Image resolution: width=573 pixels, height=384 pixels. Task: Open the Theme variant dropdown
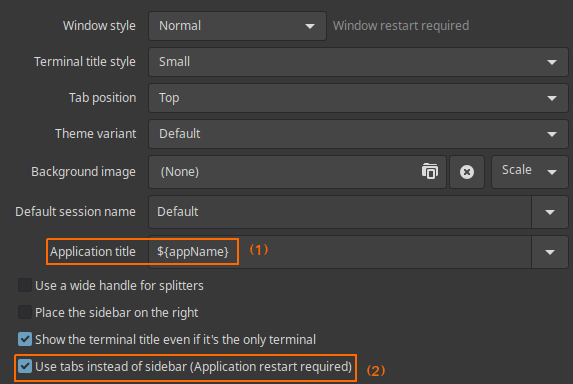click(358, 134)
